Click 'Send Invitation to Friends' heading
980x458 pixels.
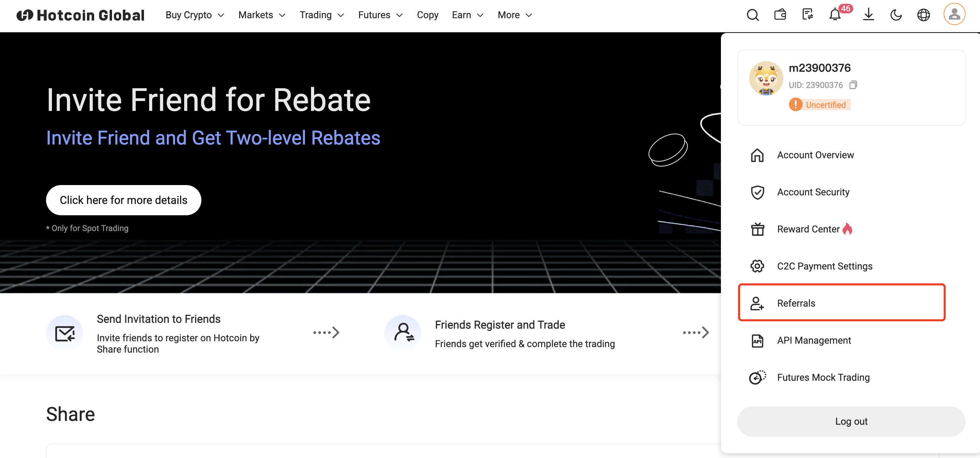159,319
